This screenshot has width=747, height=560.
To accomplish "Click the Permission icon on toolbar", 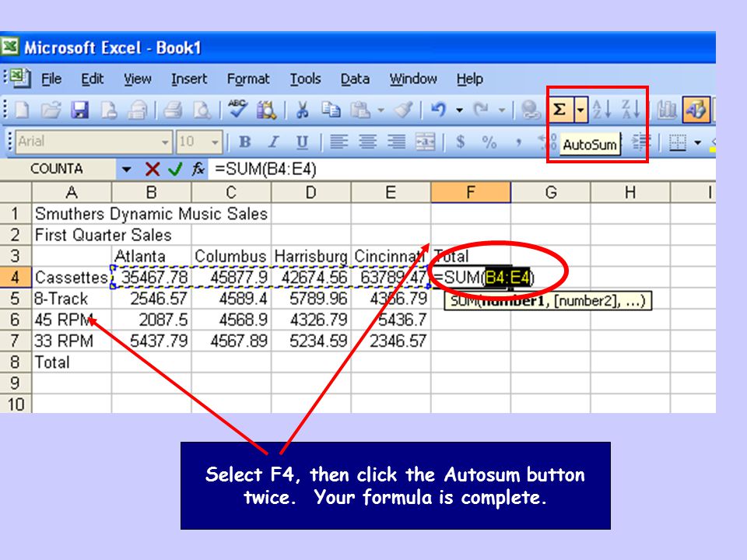I will (x=109, y=110).
